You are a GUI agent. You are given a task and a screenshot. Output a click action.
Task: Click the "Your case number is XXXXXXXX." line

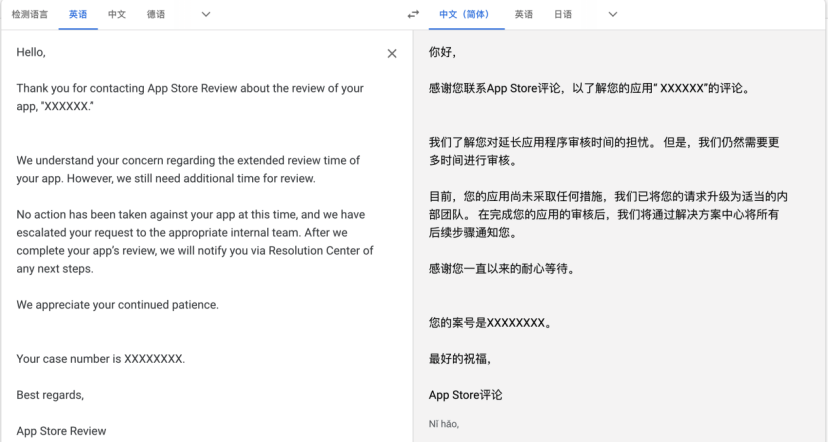click(x=101, y=359)
